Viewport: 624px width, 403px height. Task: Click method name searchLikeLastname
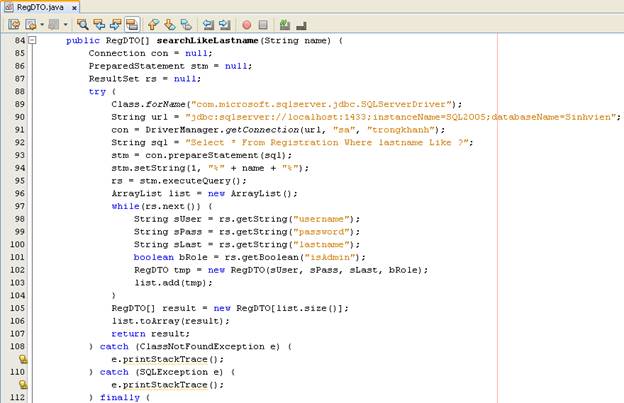(x=207, y=41)
